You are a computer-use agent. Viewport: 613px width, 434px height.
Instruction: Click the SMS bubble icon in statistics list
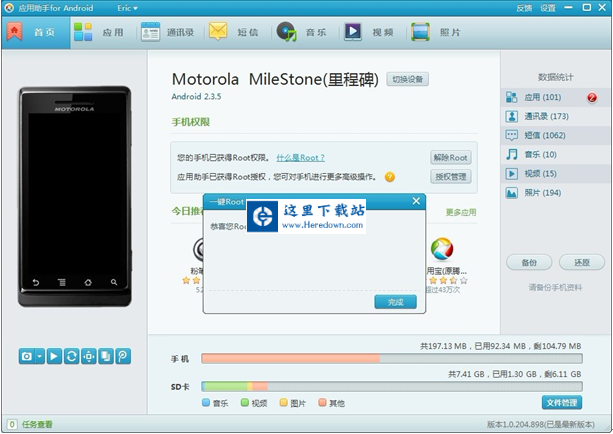coord(511,135)
